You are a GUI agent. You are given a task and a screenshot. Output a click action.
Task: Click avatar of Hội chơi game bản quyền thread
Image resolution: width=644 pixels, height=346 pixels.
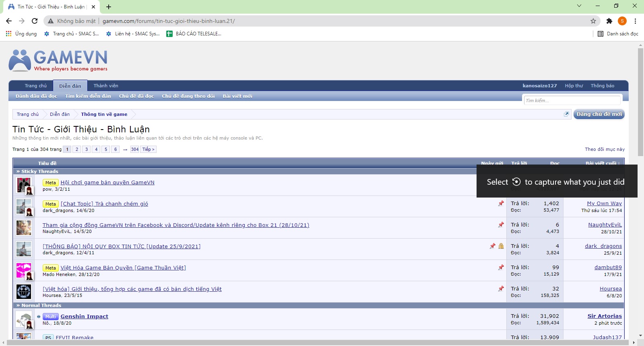point(24,185)
